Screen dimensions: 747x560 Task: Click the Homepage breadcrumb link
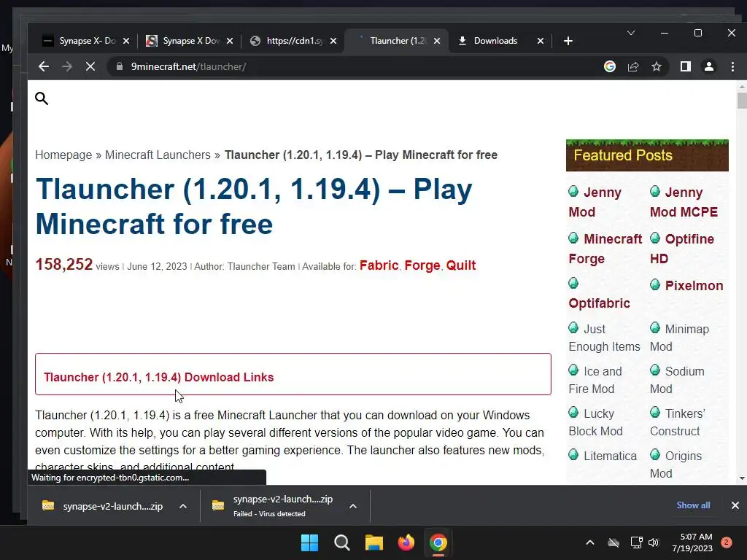pos(63,155)
